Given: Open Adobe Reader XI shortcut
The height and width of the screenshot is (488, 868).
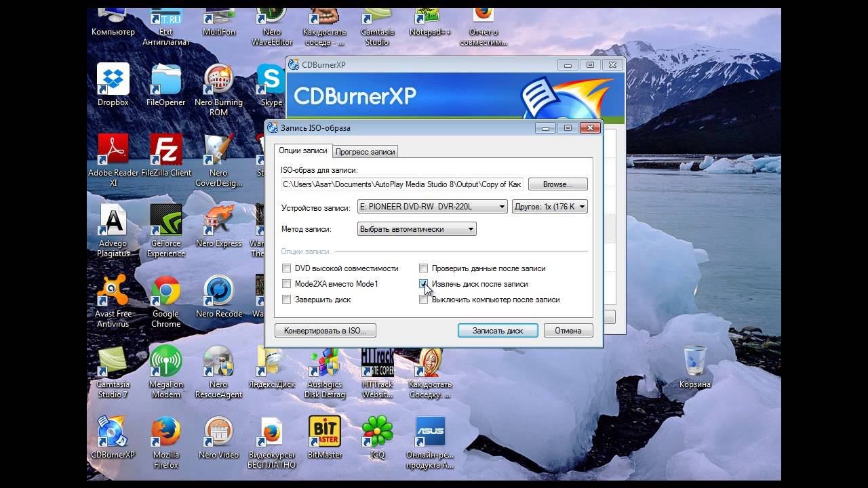Looking at the screenshot, I should [x=113, y=160].
